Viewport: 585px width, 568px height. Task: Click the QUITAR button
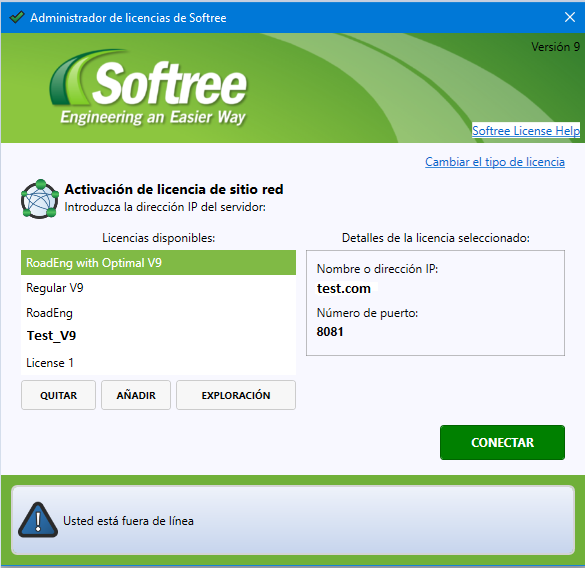coord(59,395)
